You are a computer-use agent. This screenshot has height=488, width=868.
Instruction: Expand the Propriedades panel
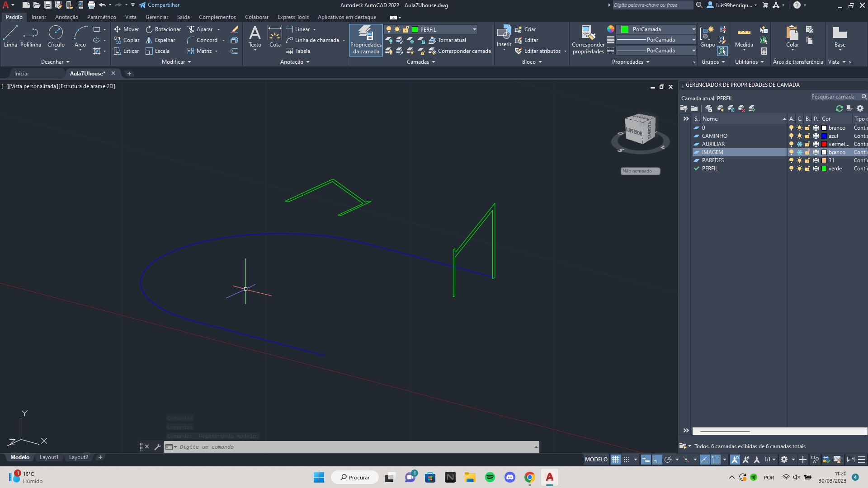[x=631, y=62]
